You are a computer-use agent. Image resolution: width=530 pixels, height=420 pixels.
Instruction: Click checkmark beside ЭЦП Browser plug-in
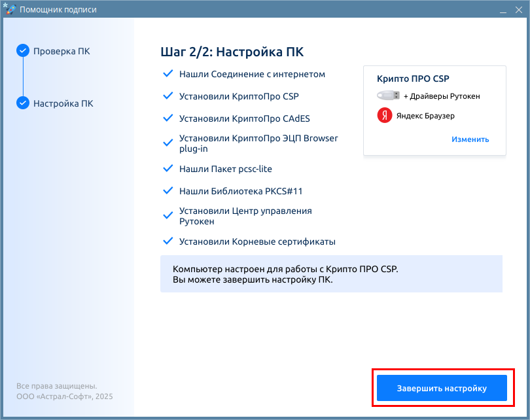168,143
